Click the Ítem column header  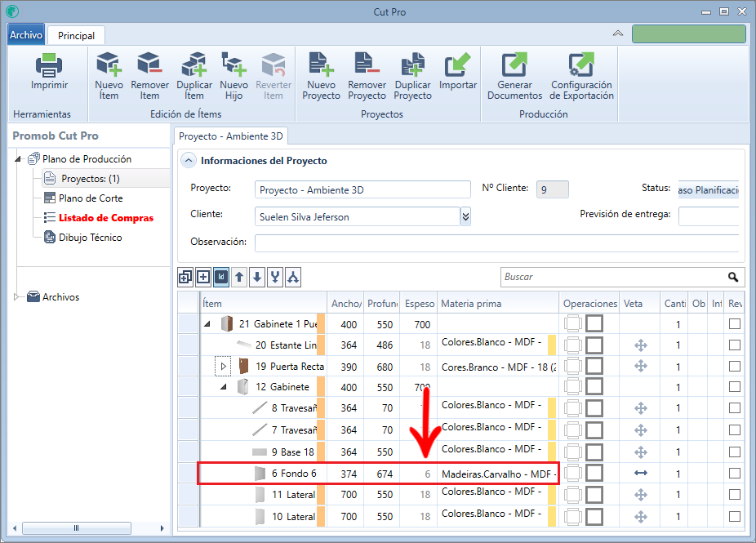pos(263,303)
